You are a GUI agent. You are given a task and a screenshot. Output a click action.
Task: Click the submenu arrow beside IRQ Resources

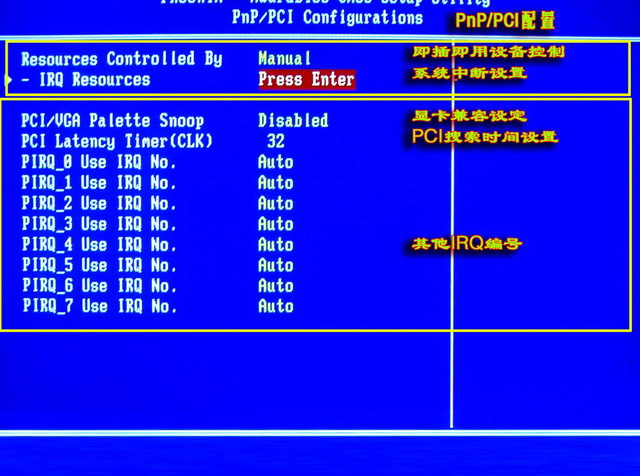(x=11, y=79)
